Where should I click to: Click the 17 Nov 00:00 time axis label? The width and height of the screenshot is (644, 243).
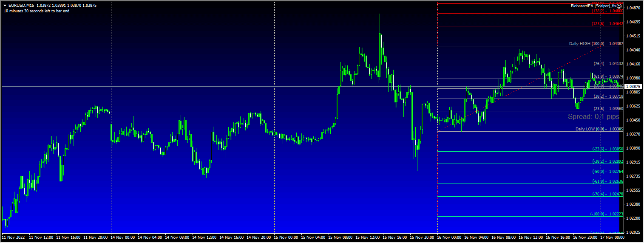(613, 237)
